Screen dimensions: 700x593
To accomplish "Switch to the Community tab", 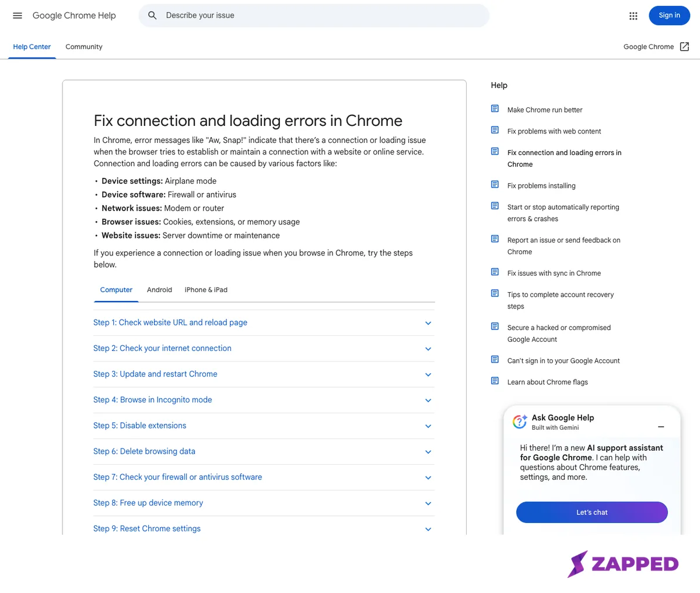I will pos(84,47).
